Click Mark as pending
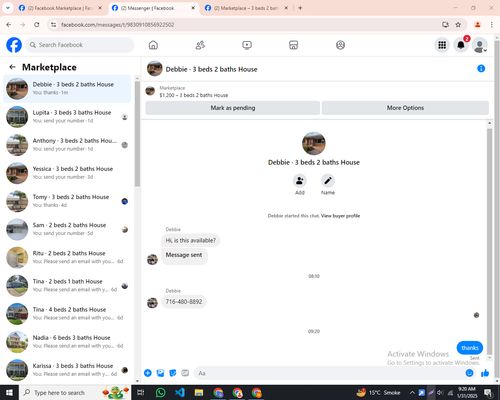500x400 pixels. coord(233,108)
